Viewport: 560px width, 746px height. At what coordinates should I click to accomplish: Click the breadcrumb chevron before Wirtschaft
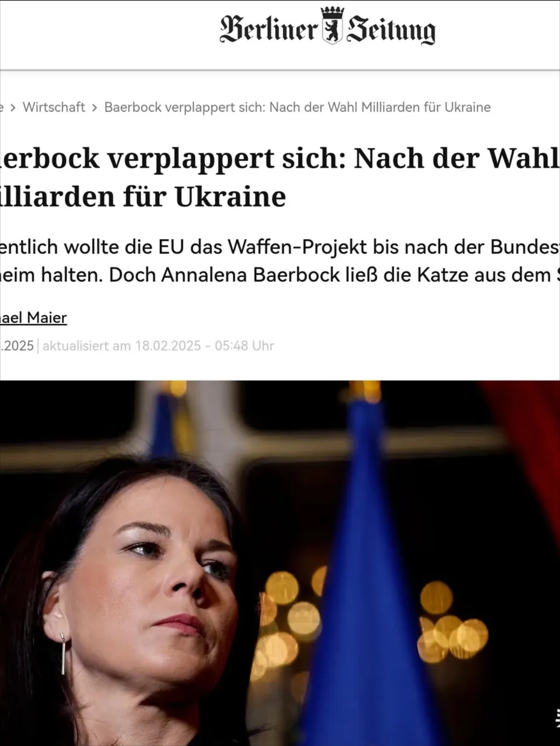coord(13,108)
